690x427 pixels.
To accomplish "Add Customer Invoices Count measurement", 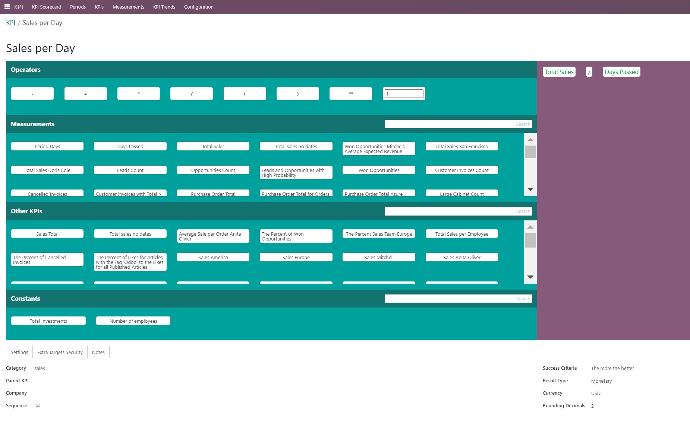I will [x=462, y=170].
